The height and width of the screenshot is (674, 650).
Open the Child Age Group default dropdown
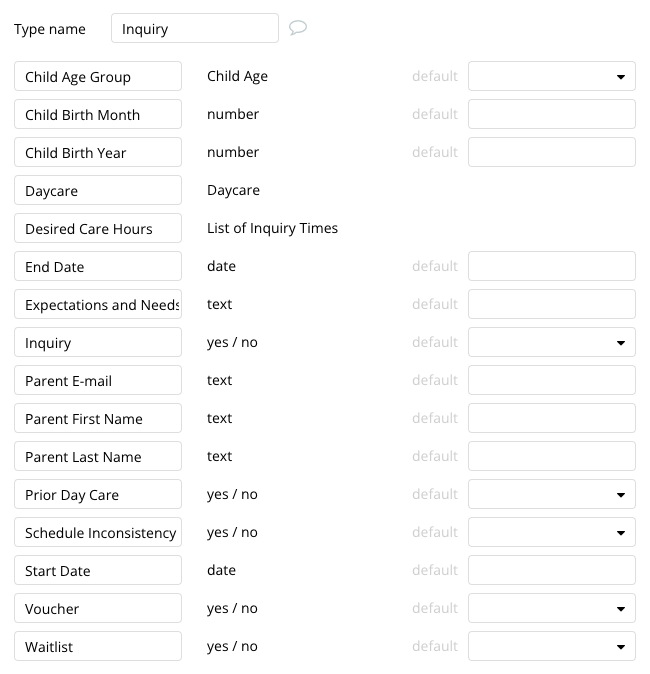(x=551, y=76)
